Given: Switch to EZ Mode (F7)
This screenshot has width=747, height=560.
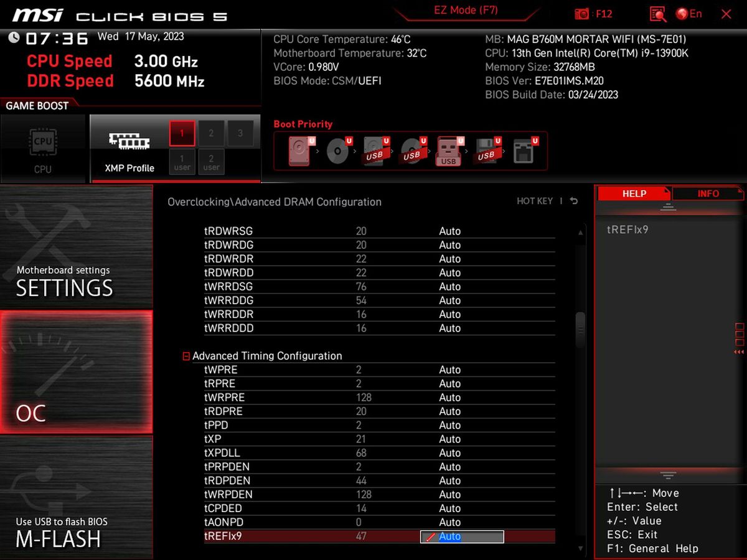Looking at the screenshot, I should click(x=466, y=11).
